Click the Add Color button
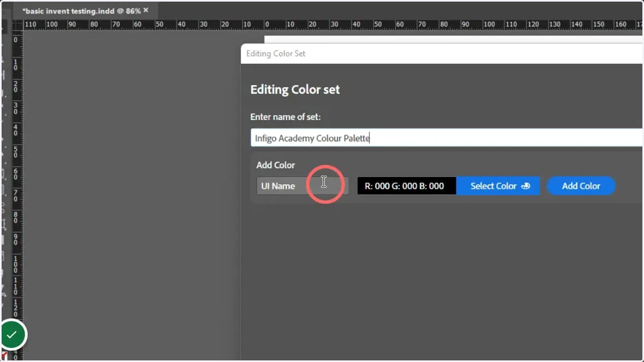Screen dimensions: 644x362 581,186
